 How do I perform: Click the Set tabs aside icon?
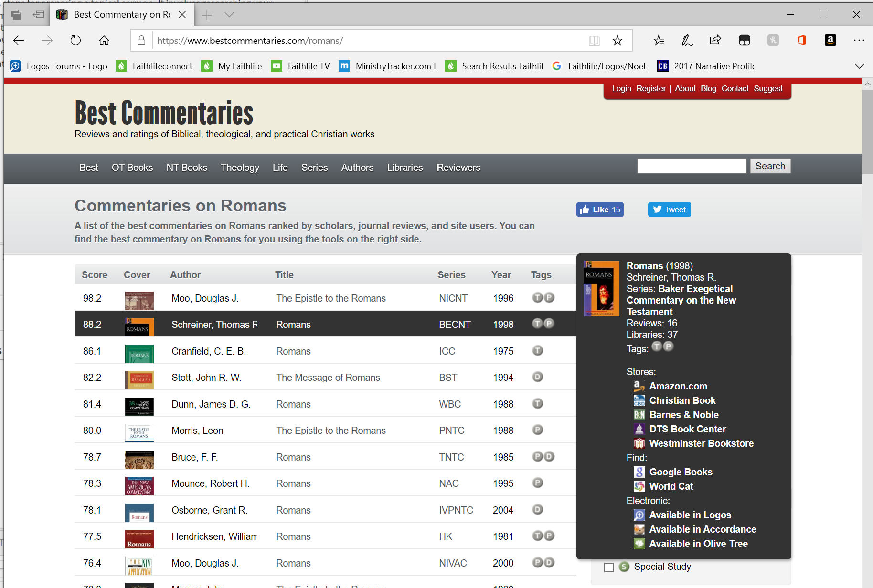pos(38,15)
